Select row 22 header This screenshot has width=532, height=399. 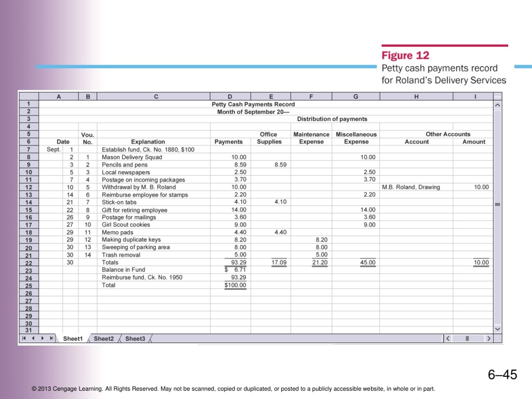[29, 263]
